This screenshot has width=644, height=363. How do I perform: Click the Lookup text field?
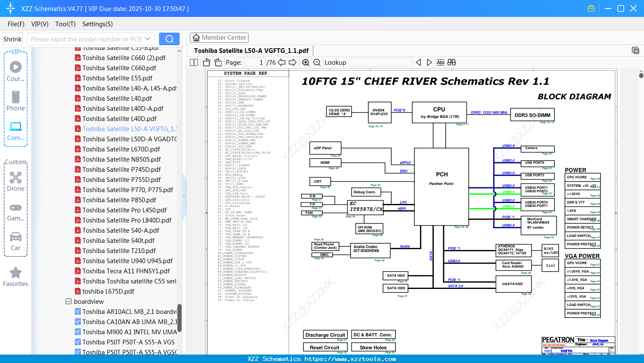point(381,63)
